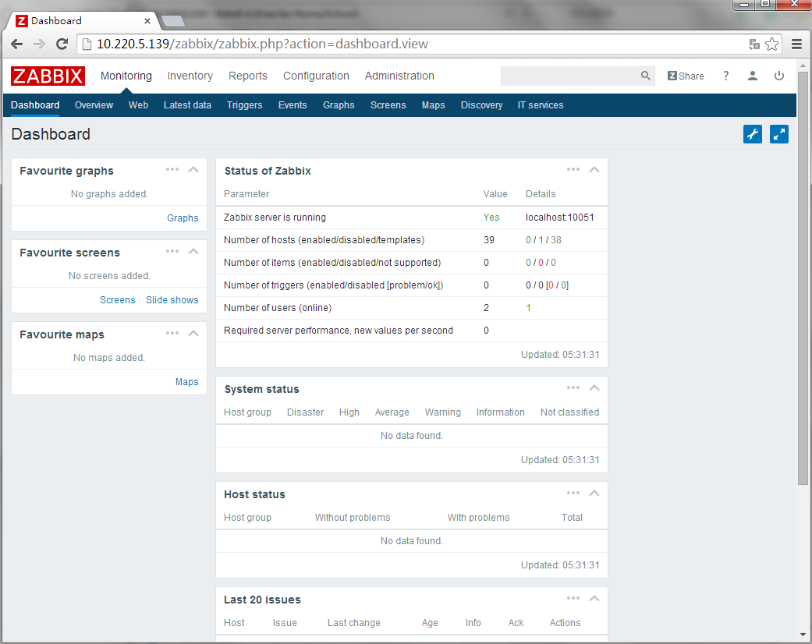The image size is (812, 644).
Task: Open the user profile icon
Action: pos(753,76)
